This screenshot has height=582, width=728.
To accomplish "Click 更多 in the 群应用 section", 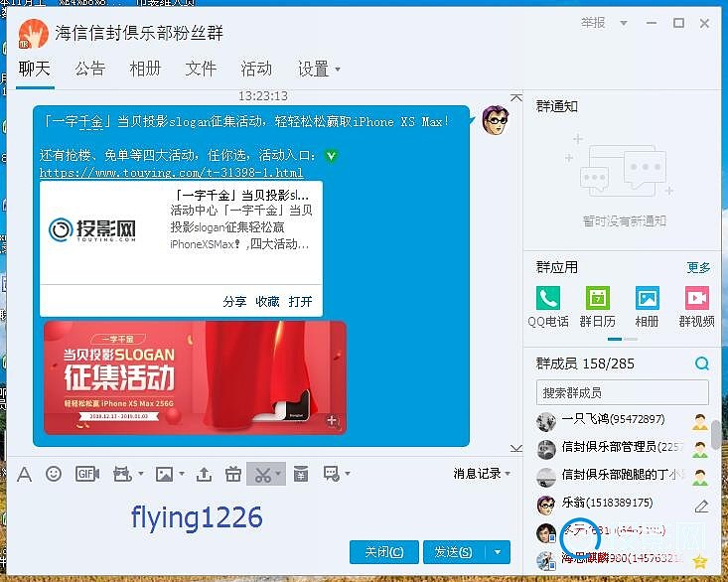I will point(699,267).
